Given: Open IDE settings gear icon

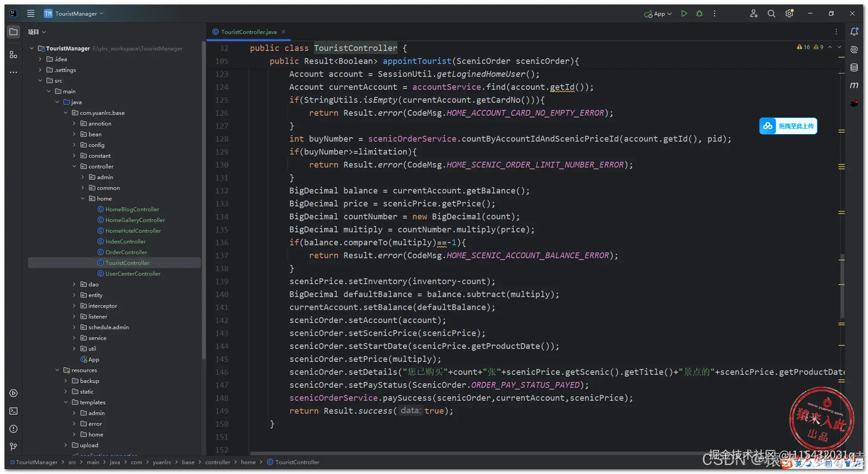Looking at the screenshot, I should click(789, 13).
